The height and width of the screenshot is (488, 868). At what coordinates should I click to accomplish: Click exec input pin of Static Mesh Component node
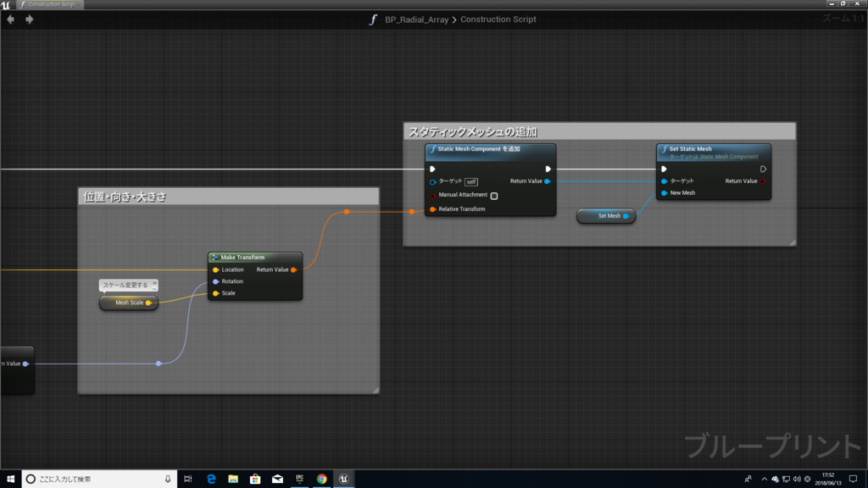[433, 169]
